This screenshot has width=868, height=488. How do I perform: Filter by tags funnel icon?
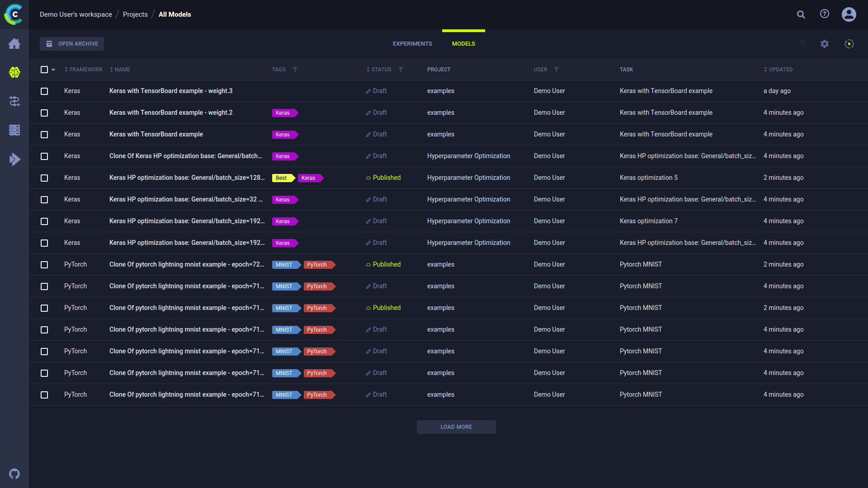(295, 70)
